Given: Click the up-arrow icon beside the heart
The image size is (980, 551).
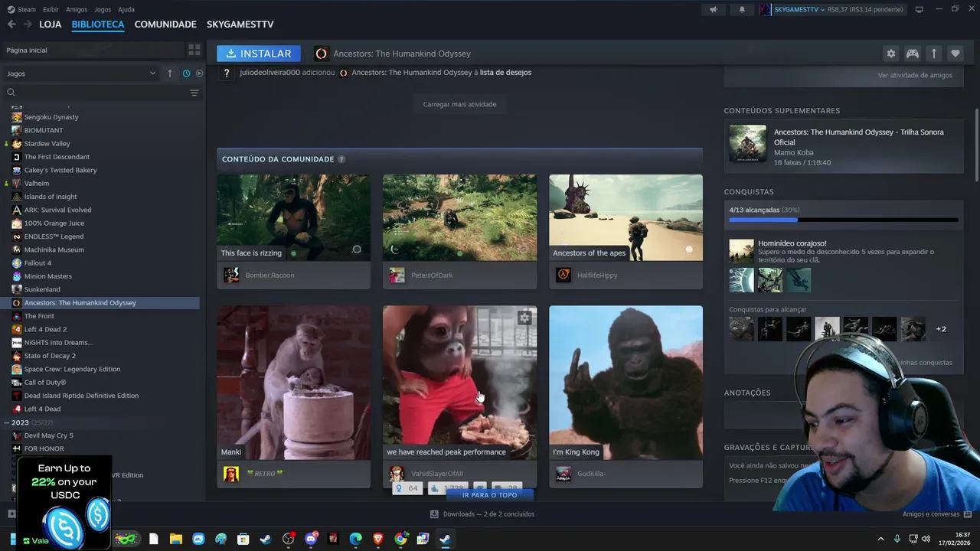Looking at the screenshot, I should (x=933, y=54).
